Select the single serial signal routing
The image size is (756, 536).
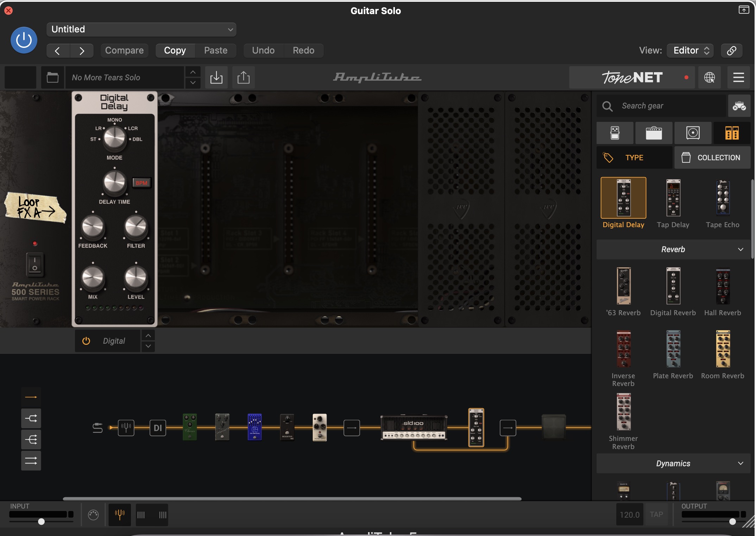pyautogui.click(x=31, y=397)
